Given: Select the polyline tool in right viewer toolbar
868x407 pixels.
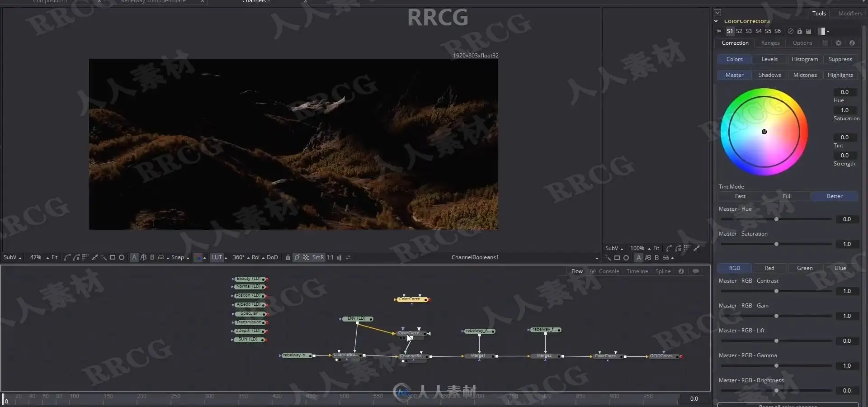Looking at the screenshot, I should [669, 248].
